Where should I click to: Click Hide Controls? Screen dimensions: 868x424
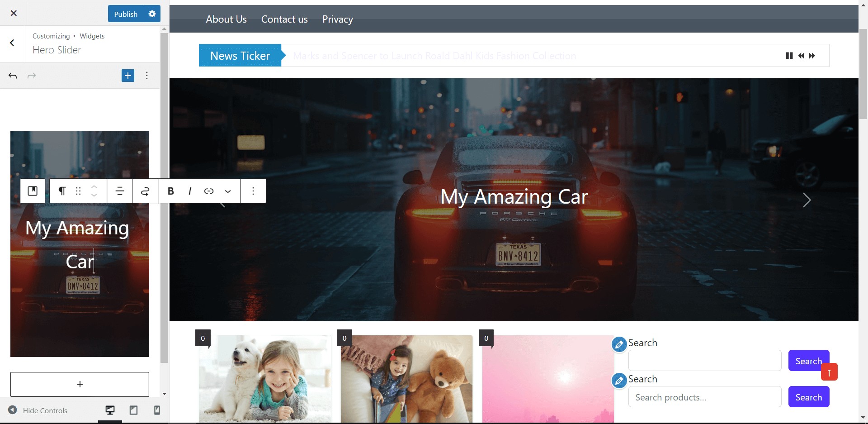click(x=38, y=410)
